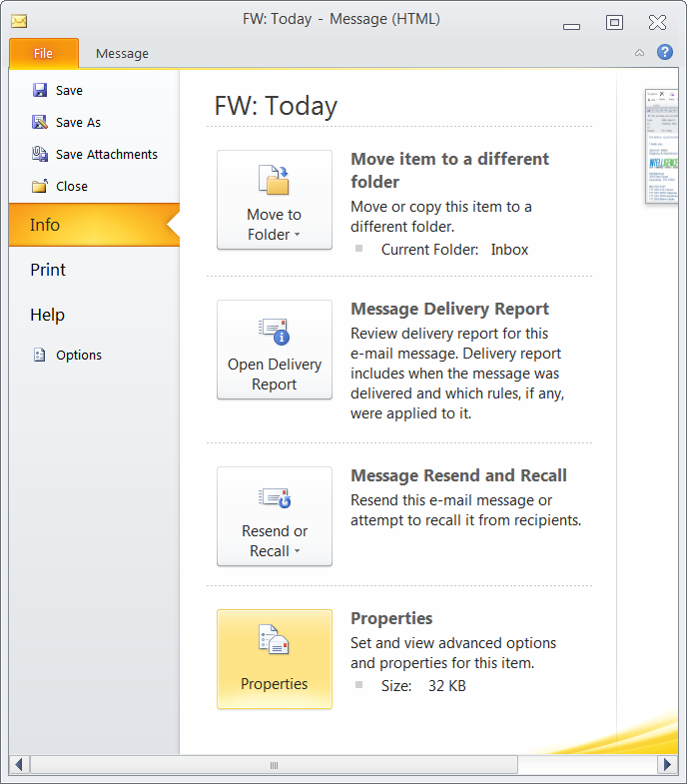Screen dimensions: 687x784
Task: Open Outlook Help question mark icon
Action: (664, 52)
